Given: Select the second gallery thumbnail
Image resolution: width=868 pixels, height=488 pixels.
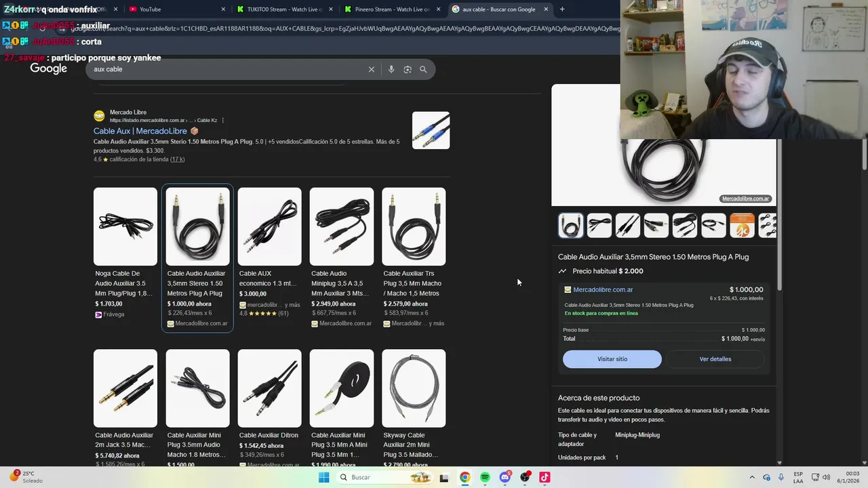Looking at the screenshot, I should [x=599, y=226].
